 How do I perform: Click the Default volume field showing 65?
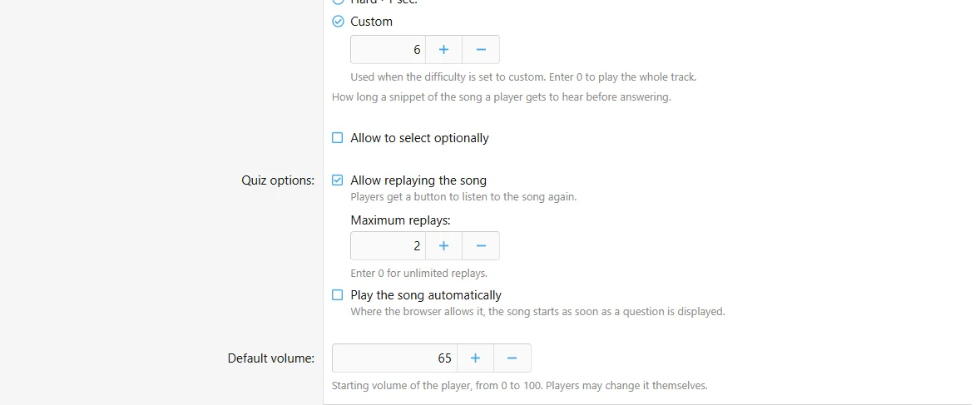click(x=394, y=358)
